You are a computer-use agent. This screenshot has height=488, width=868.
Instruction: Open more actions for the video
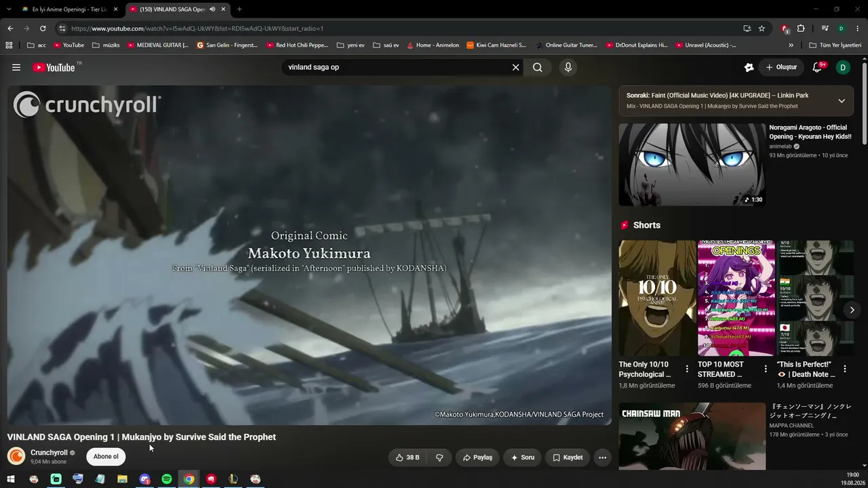[602, 457]
